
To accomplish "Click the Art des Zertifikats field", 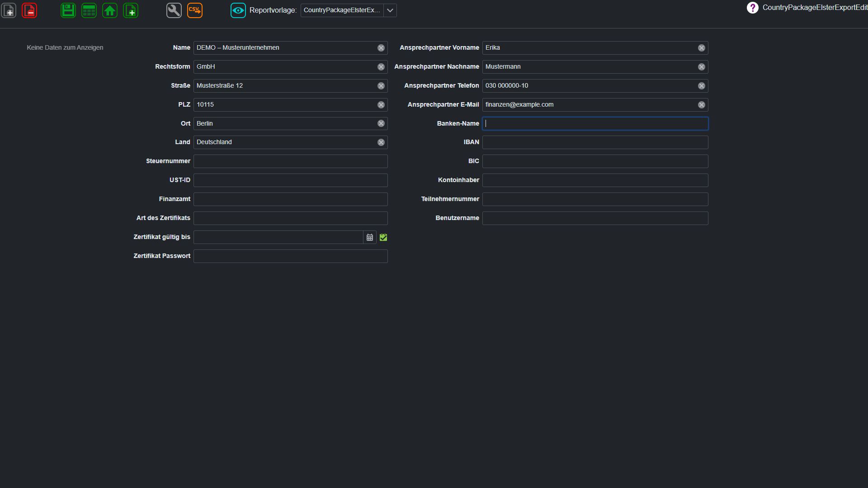I will pos(291,218).
